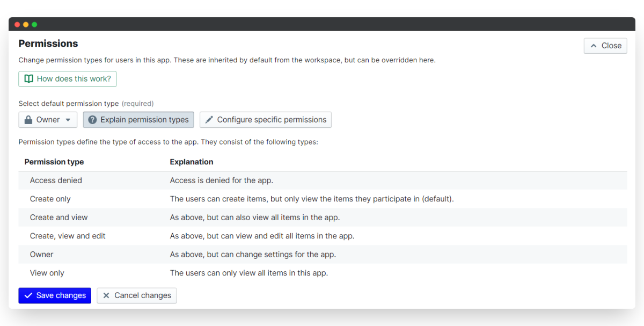Click the View only permission row
644x326 pixels.
[47, 273]
